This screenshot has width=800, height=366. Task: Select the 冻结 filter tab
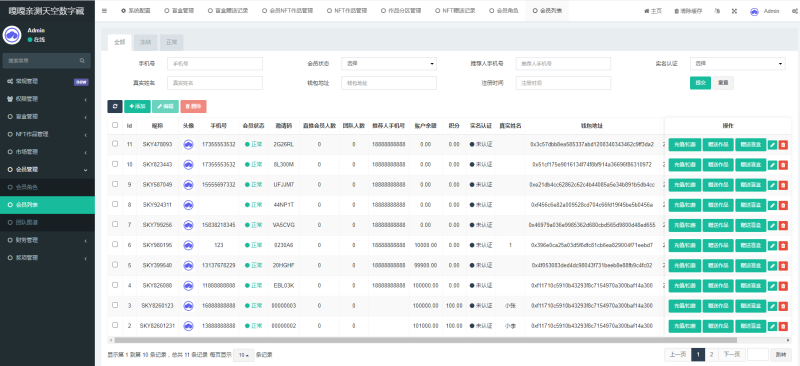pyautogui.click(x=145, y=42)
